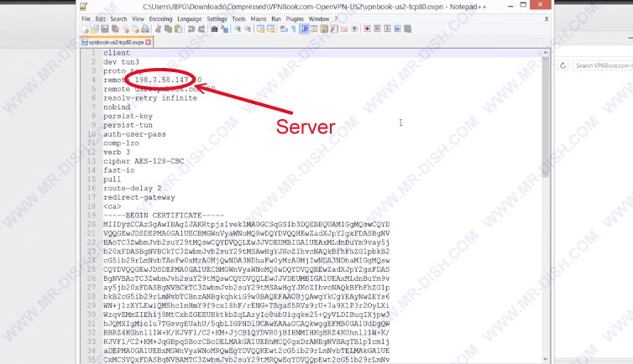Start macro recording with the red record icon
Screen dimensions: 633x364
(x=367, y=29)
